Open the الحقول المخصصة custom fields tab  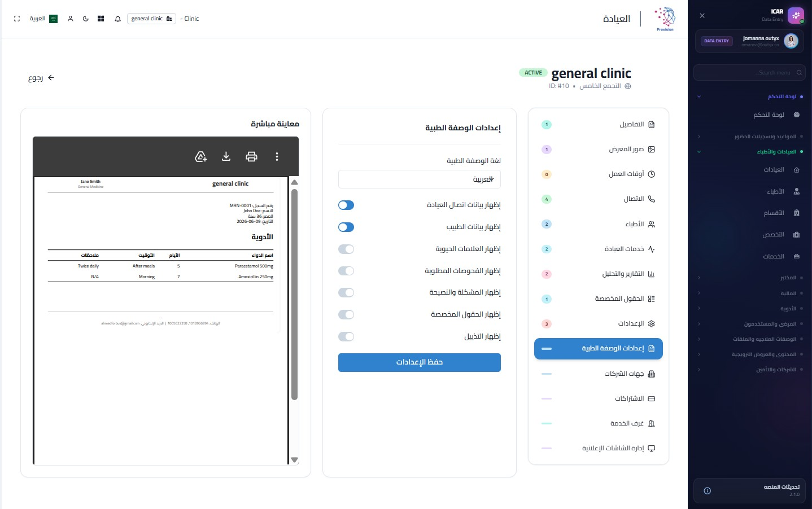coord(599,299)
